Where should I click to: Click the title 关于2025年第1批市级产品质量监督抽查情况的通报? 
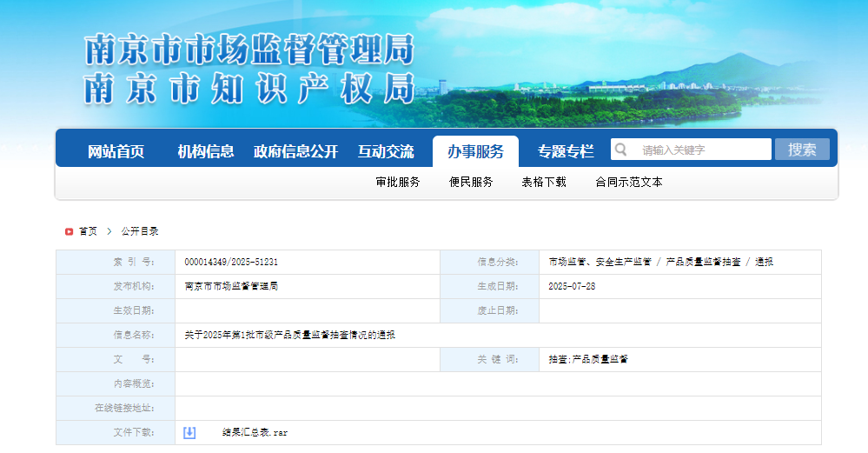pos(290,335)
